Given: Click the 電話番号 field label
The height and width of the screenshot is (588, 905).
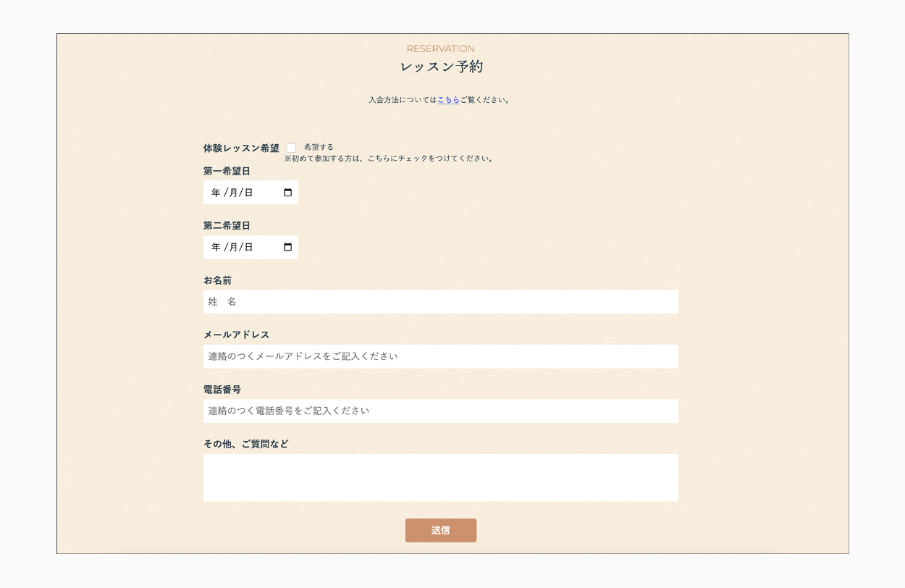Looking at the screenshot, I should click(222, 390).
